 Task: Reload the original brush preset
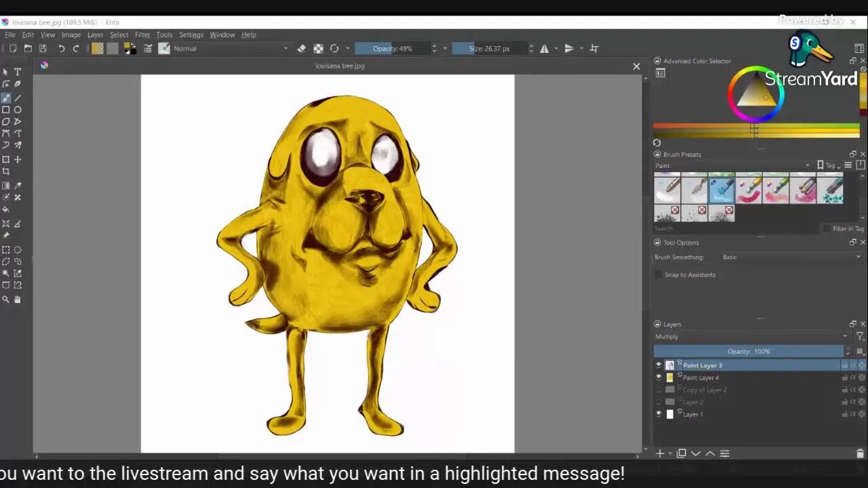point(334,49)
